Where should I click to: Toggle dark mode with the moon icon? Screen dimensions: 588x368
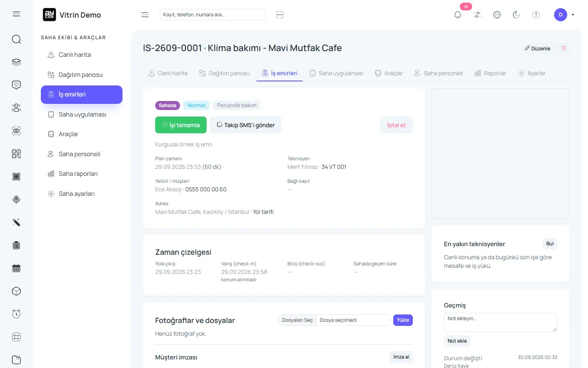[x=517, y=15]
